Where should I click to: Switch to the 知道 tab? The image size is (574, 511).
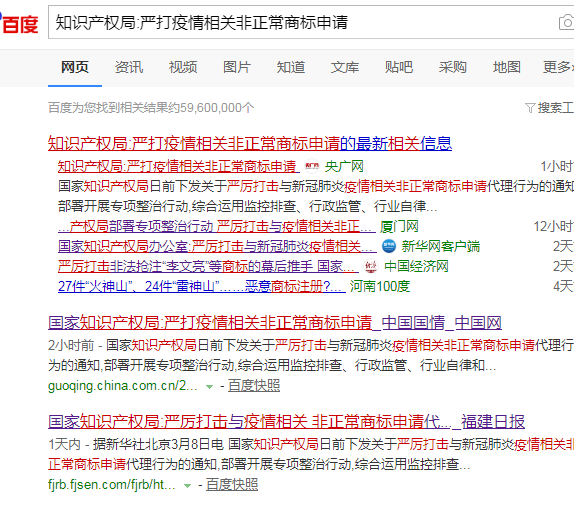click(x=291, y=67)
